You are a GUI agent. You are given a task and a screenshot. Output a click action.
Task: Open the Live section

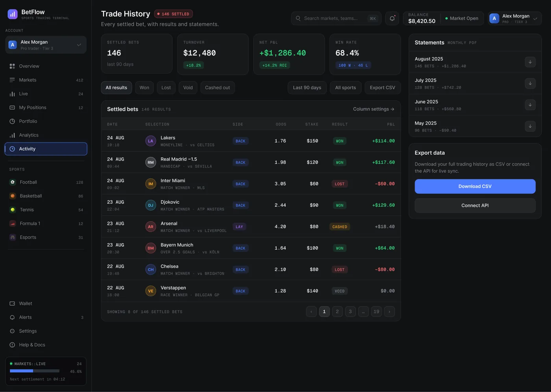click(x=46, y=94)
